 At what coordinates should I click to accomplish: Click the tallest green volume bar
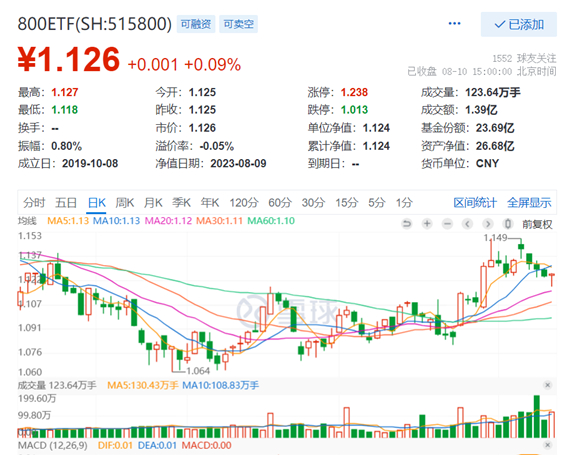(x=537, y=417)
